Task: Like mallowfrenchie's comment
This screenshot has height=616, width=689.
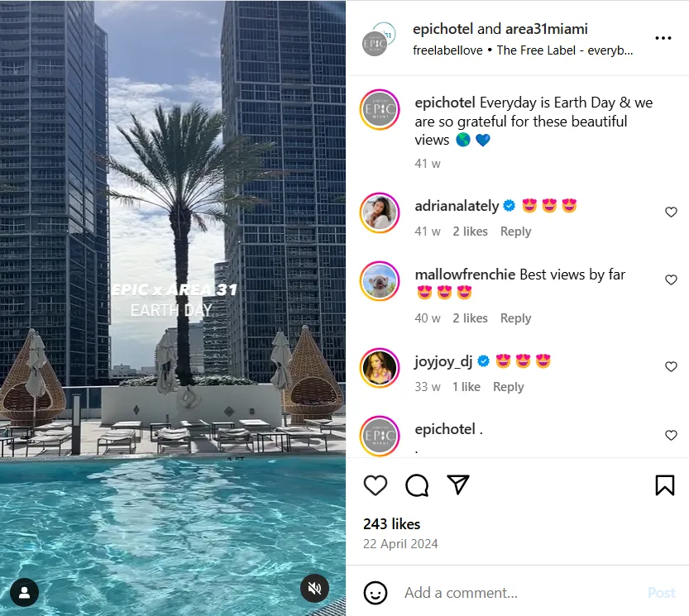Action: tap(671, 279)
